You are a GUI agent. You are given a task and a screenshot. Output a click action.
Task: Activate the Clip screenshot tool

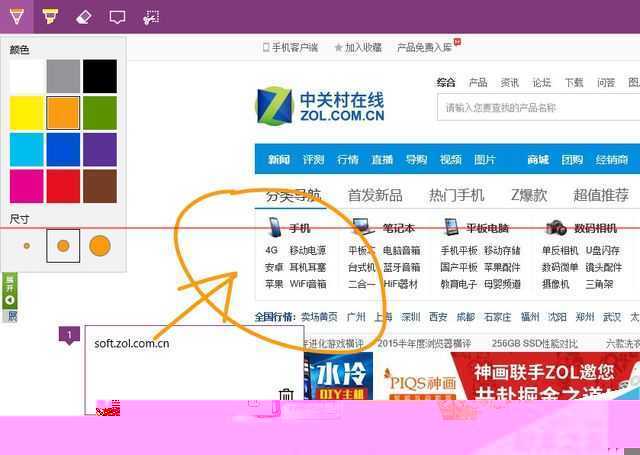click(x=151, y=17)
